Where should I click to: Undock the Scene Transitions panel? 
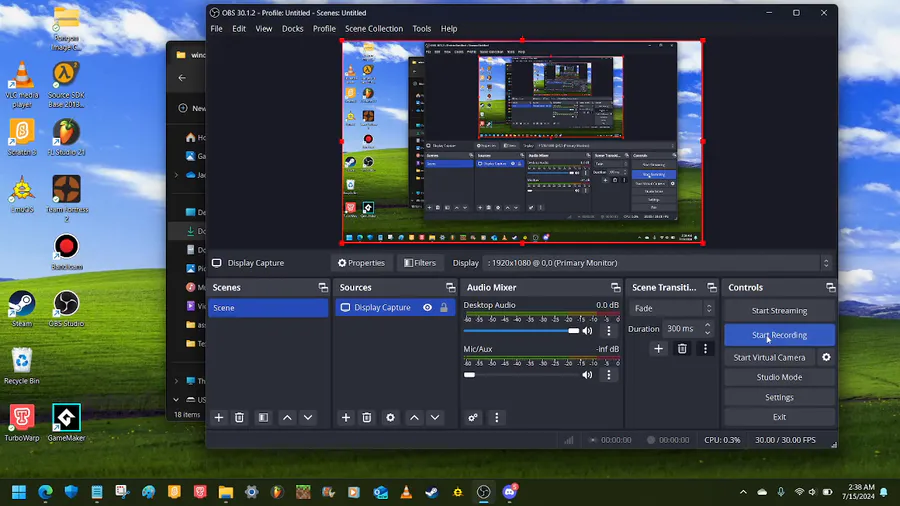click(x=712, y=287)
